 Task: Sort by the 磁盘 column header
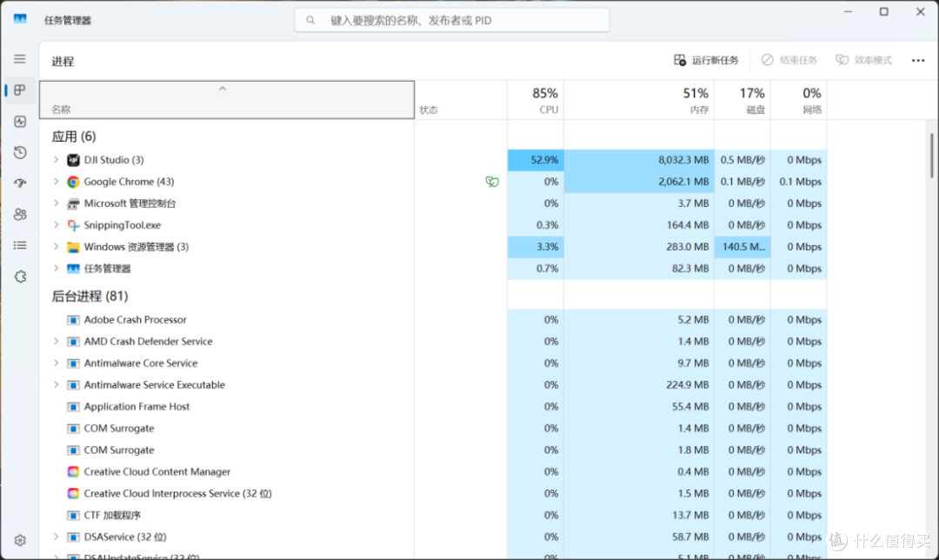743,99
